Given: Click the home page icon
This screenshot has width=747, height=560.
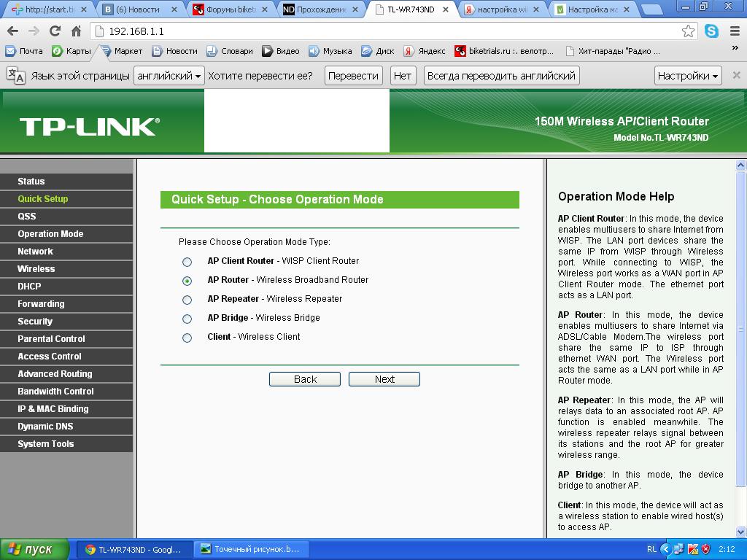Looking at the screenshot, I should point(76,31).
